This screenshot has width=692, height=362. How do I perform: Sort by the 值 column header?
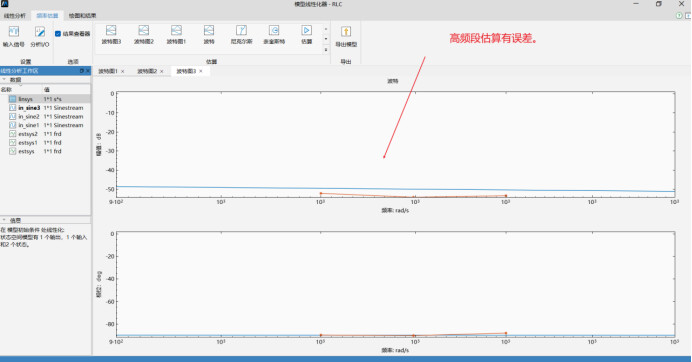(x=47, y=90)
